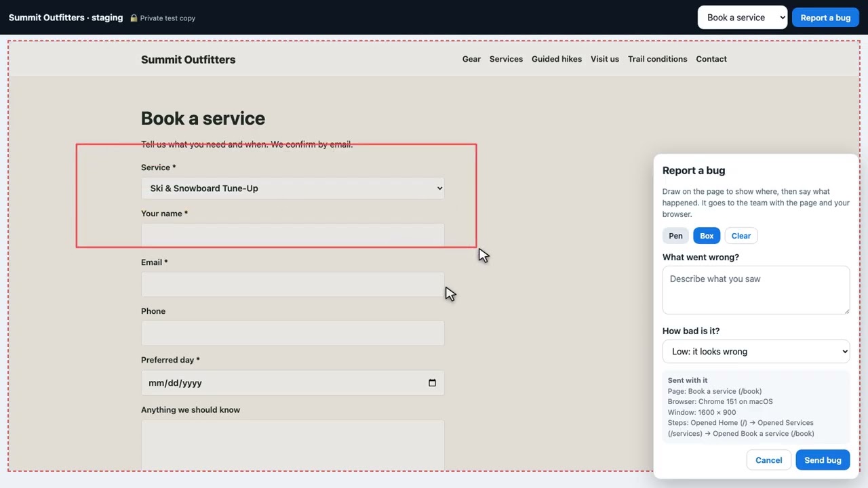Click the 'Sent with it' label

[688, 380]
